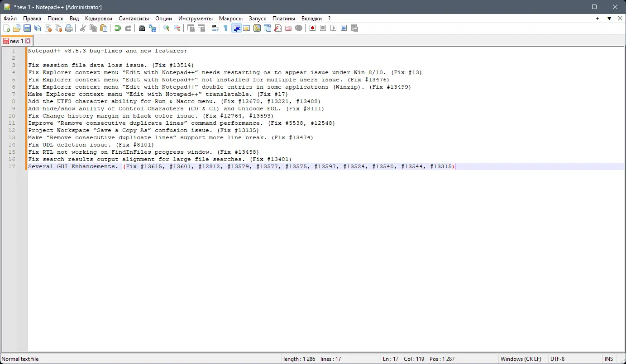This screenshot has width=626, height=364.
Task: Open the Запуск menu
Action: 258,19
